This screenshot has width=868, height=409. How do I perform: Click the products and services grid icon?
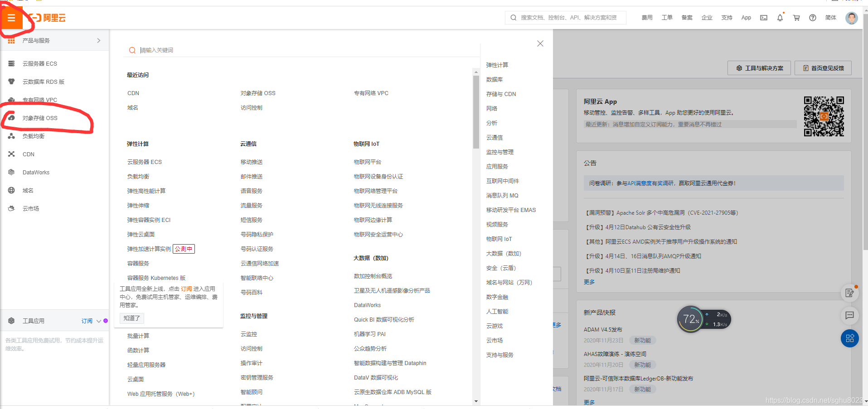(11, 41)
